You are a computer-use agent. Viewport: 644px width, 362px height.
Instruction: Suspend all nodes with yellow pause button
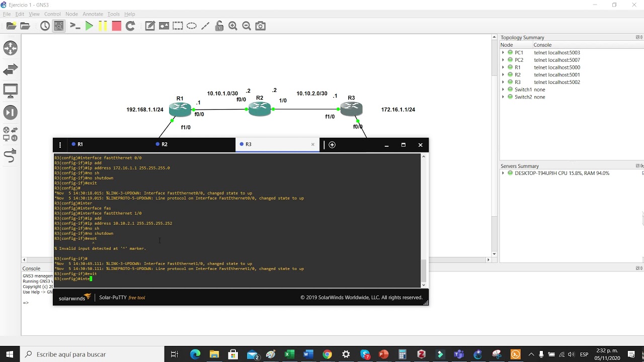click(x=103, y=26)
